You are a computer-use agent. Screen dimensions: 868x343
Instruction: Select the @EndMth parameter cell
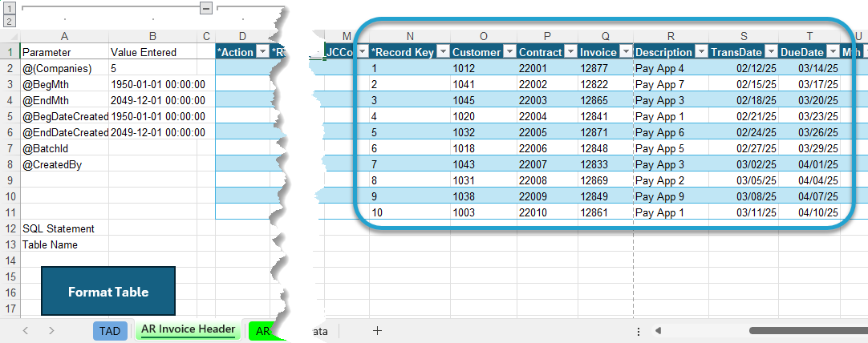pyautogui.click(x=65, y=101)
